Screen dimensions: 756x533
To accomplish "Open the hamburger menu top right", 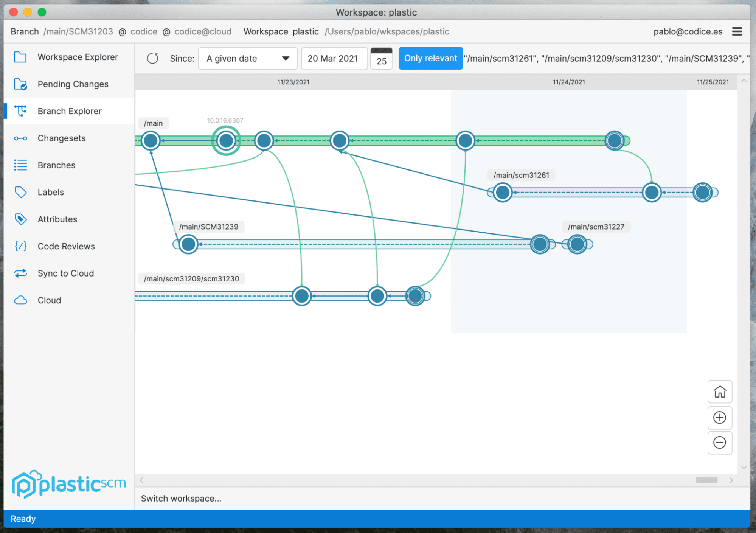I will tap(737, 31).
